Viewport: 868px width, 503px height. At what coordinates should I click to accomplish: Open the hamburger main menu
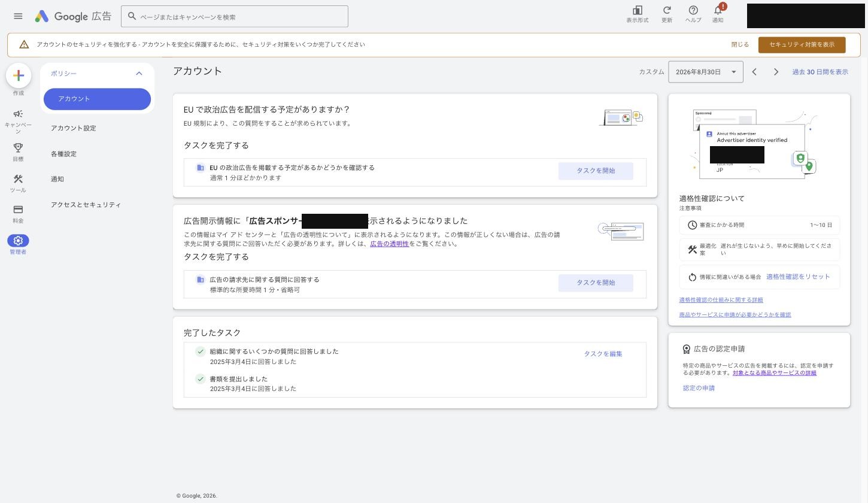[x=18, y=16]
